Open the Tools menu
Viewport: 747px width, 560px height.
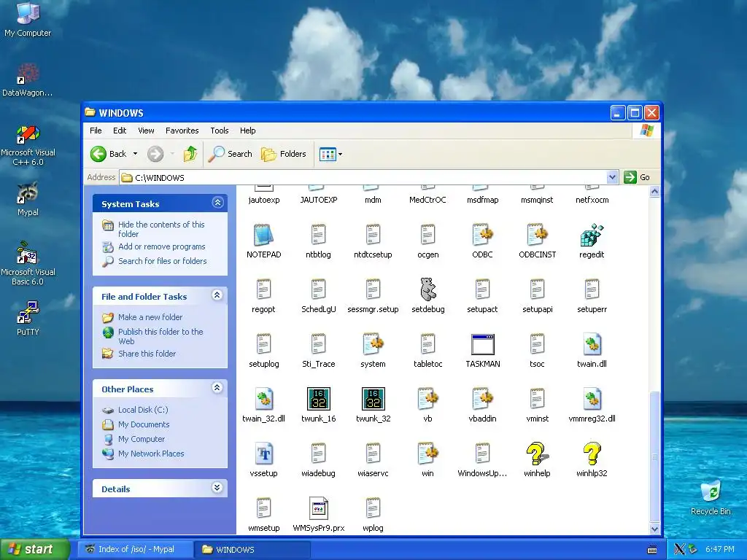click(219, 131)
